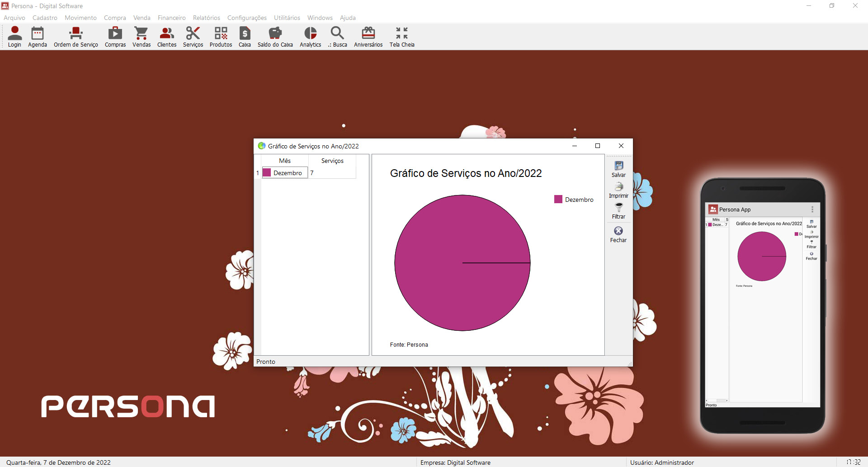The height and width of the screenshot is (467, 868).
Task: Open the Configurações menu
Action: [x=247, y=18]
